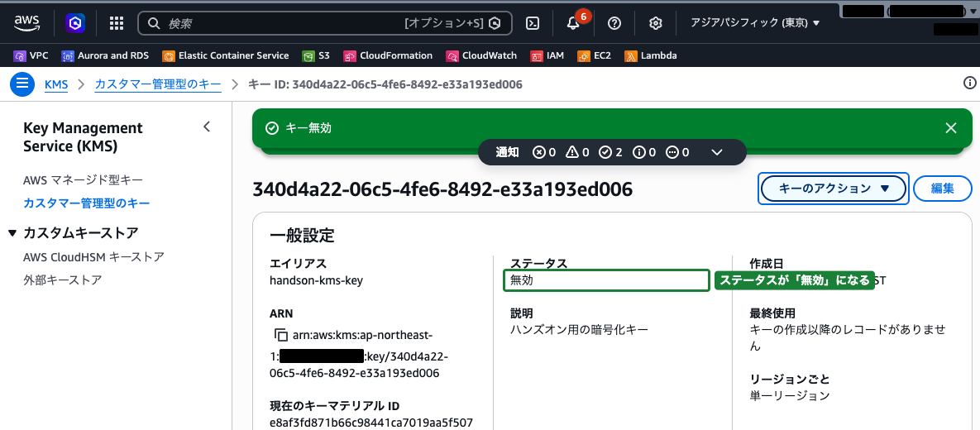The image size is (980, 430).
Task: Open the IAM shortcut in the favorites bar
Action: point(547,55)
